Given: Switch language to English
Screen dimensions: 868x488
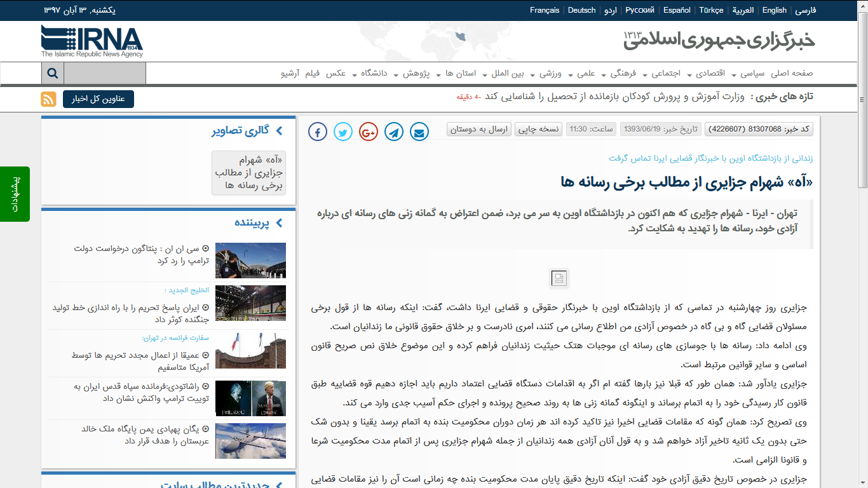Looking at the screenshot, I should (x=775, y=10).
